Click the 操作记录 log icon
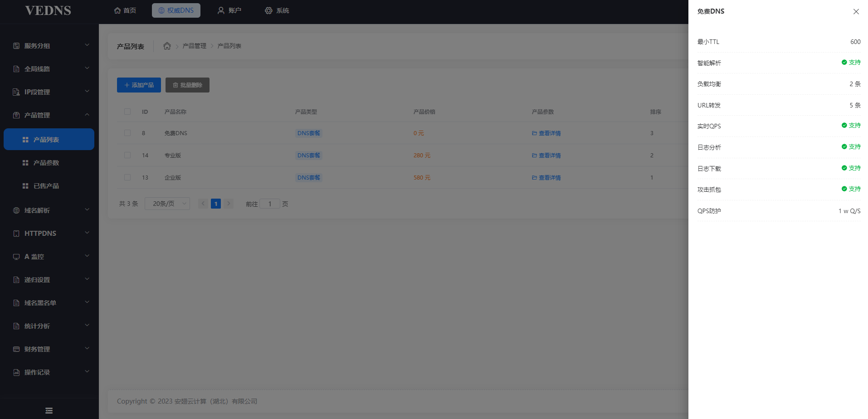 click(x=16, y=372)
